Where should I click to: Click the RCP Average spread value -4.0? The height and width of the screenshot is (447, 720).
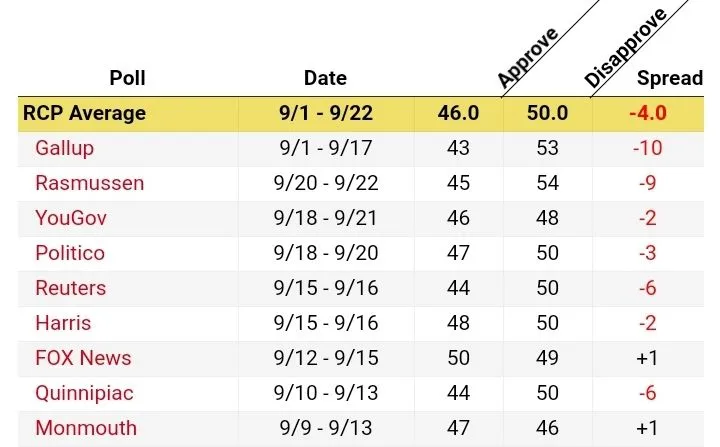click(648, 113)
